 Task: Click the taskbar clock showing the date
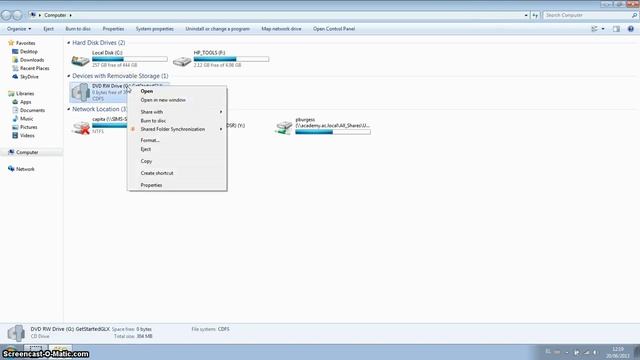click(x=618, y=353)
